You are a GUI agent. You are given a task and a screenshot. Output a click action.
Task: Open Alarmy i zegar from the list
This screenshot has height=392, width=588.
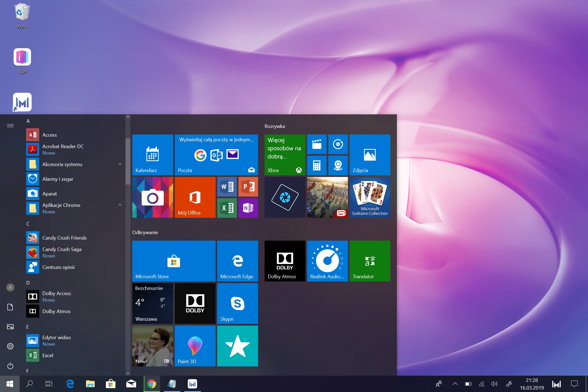75,179
